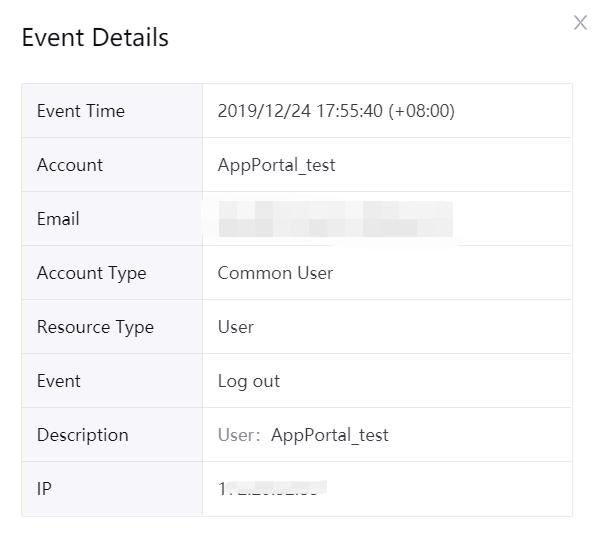Click the Common User value
Image resolution: width=600 pixels, height=539 pixels.
[x=275, y=273]
